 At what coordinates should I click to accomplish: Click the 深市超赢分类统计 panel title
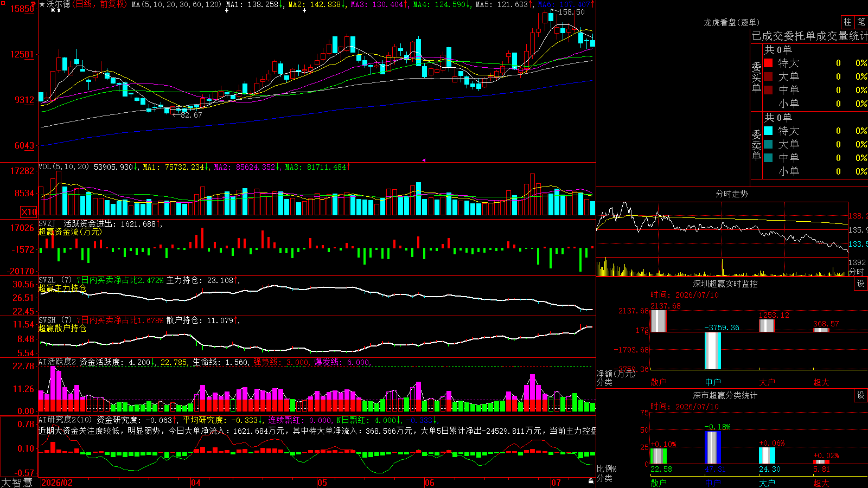tap(725, 395)
